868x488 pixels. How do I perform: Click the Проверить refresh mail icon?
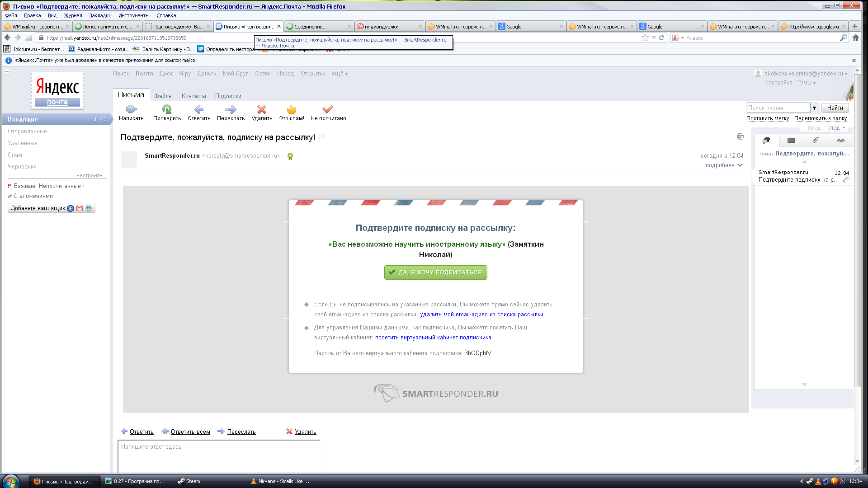[x=167, y=109]
